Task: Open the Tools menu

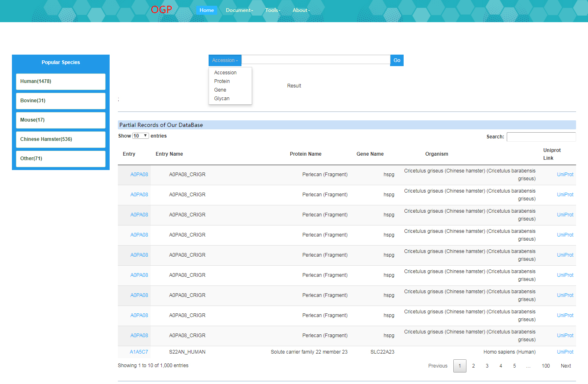Action: 273,10
